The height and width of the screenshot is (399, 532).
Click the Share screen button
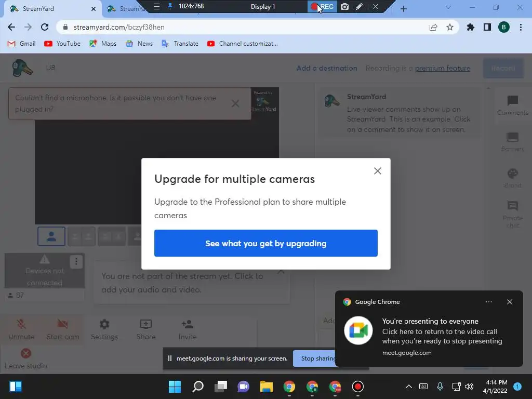click(146, 329)
